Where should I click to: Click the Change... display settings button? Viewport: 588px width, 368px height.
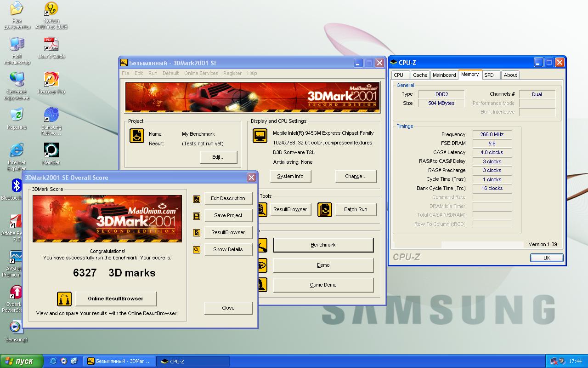click(x=356, y=176)
